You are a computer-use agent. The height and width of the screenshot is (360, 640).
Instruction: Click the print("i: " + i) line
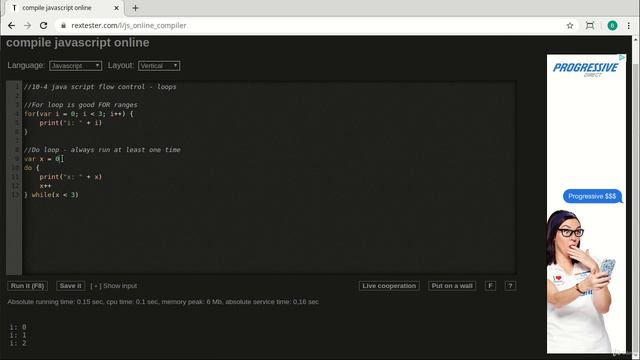click(x=71, y=123)
